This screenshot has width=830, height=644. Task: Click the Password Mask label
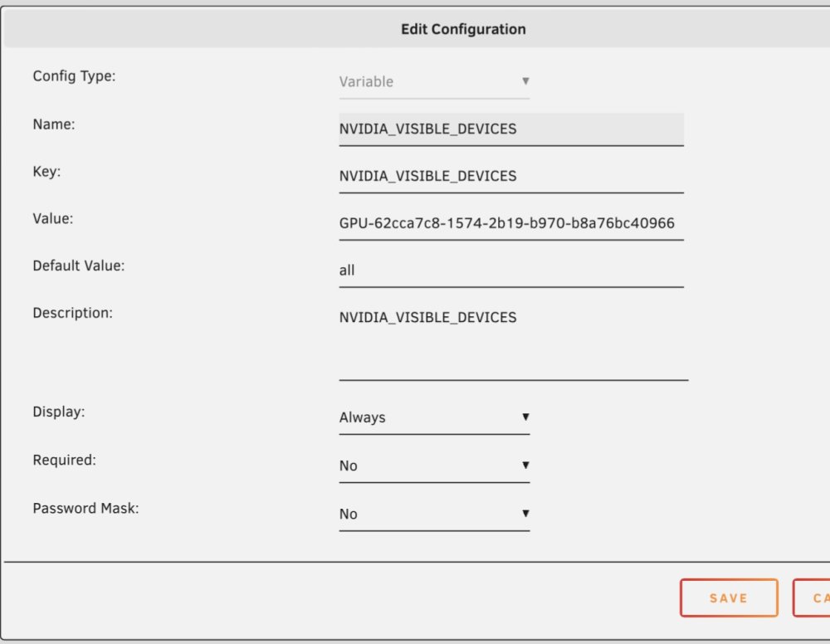coord(85,509)
